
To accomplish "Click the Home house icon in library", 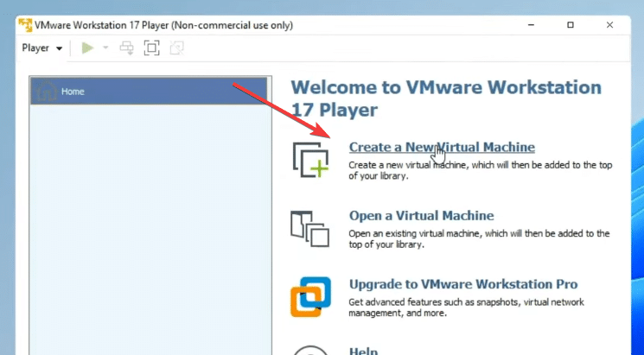I will (47, 91).
